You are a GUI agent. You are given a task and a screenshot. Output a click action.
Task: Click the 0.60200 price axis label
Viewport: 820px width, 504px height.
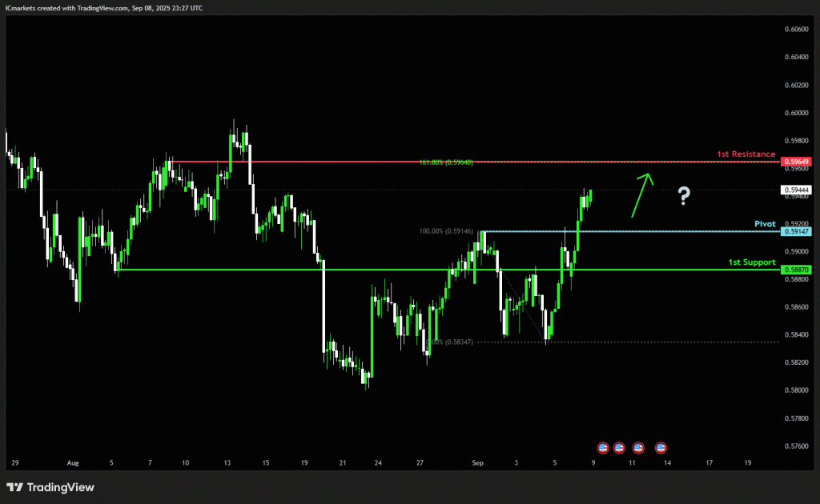797,85
